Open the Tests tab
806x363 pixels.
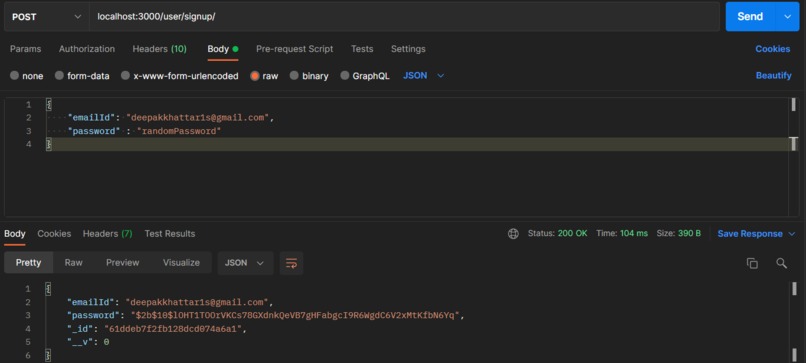pos(362,49)
